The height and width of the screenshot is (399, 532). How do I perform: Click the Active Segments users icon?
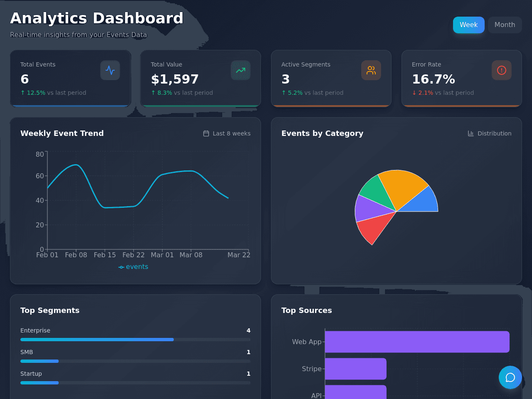pos(371,70)
